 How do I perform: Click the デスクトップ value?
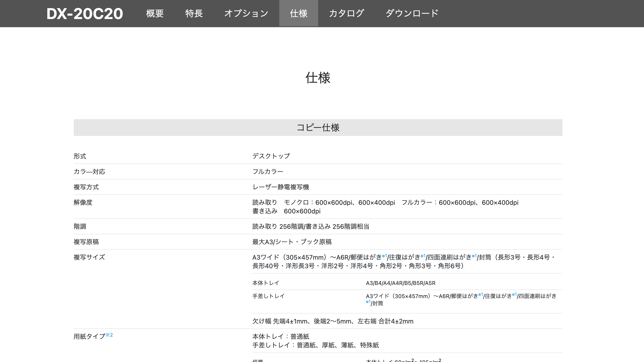(x=271, y=156)
